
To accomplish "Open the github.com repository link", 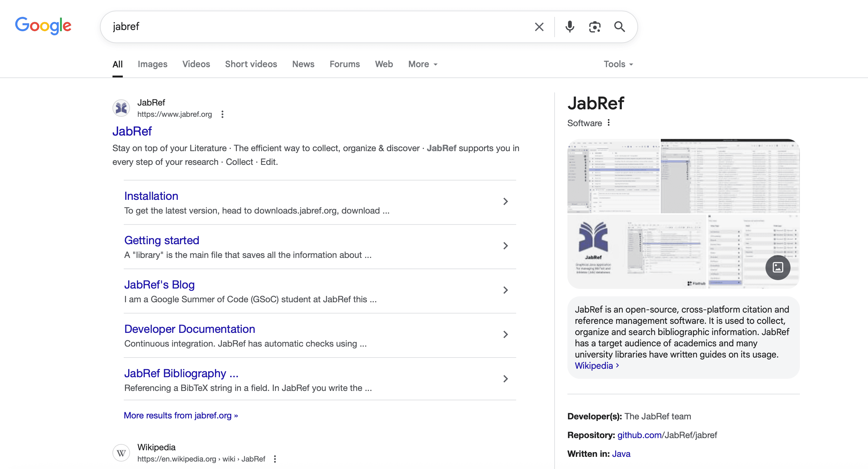I will pos(639,435).
